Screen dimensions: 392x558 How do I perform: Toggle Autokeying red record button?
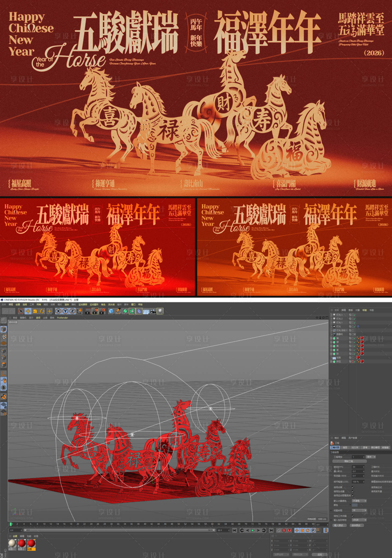pyautogui.click(x=284, y=530)
